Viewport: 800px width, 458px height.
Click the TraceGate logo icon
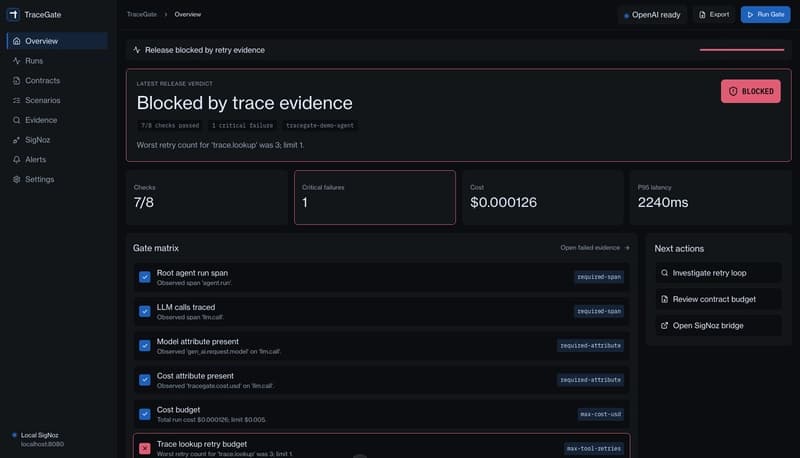[x=13, y=15]
